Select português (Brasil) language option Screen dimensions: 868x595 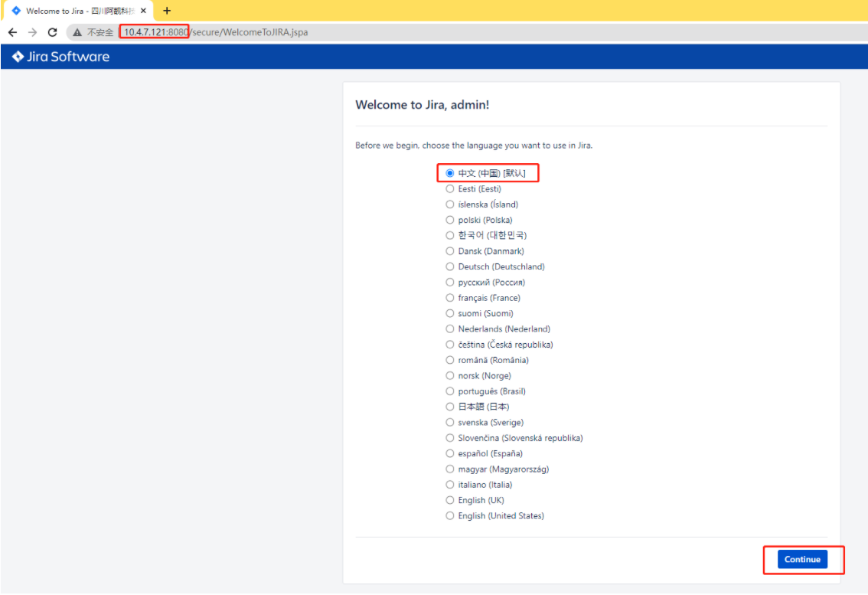[450, 391]
